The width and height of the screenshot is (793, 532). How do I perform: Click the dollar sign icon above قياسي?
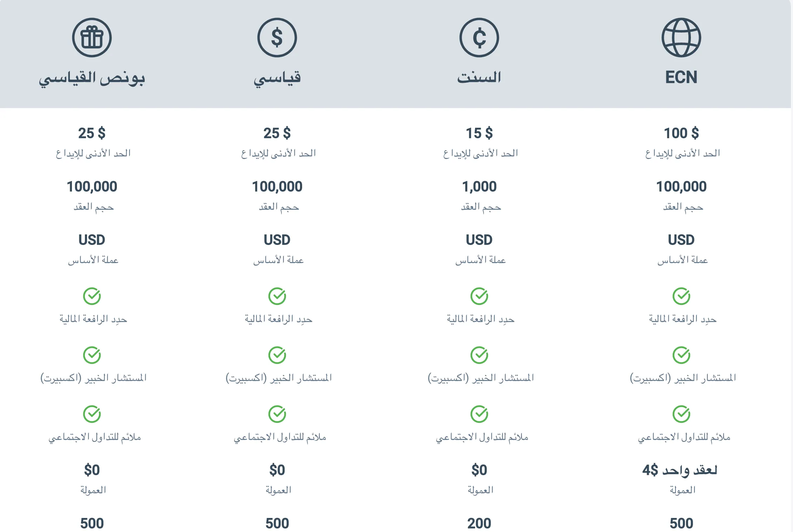pyautogui.click(x=277, y=38)
